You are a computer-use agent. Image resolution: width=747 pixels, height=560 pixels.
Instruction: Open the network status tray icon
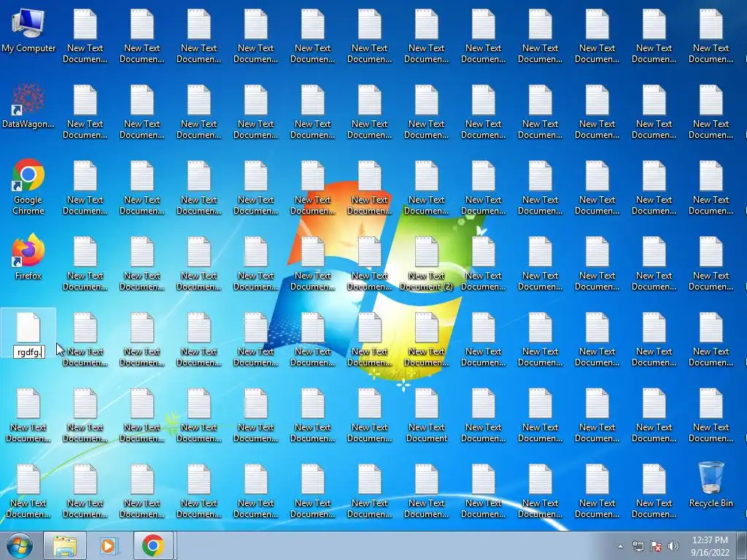click(638, 546)
